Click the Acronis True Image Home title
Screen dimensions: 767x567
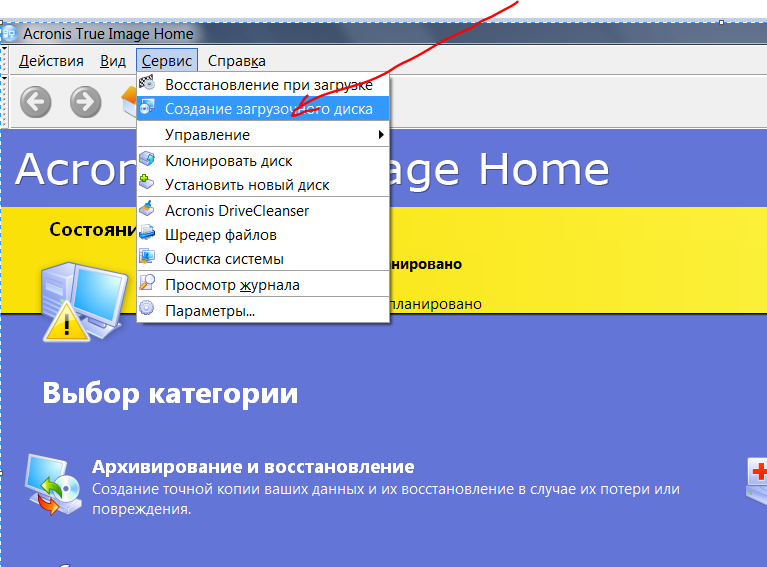[x=108, y=34]
